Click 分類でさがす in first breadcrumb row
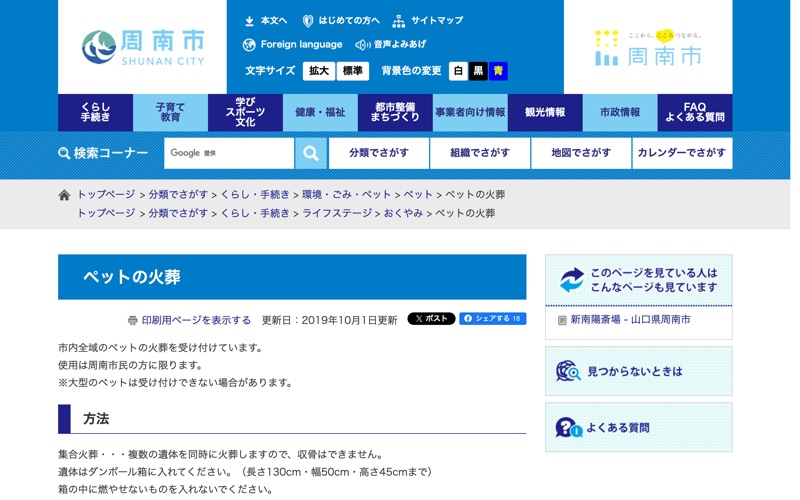800x500 pixels. tap(178, 195)
